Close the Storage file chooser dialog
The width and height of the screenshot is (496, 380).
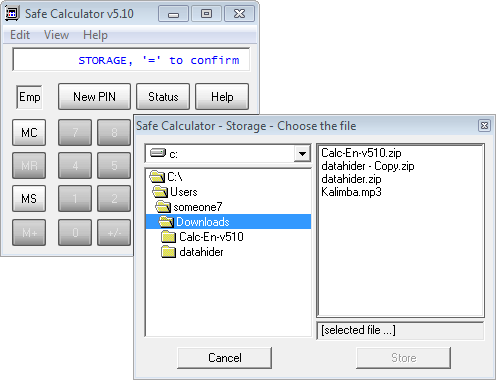click(x=484, y=126)
